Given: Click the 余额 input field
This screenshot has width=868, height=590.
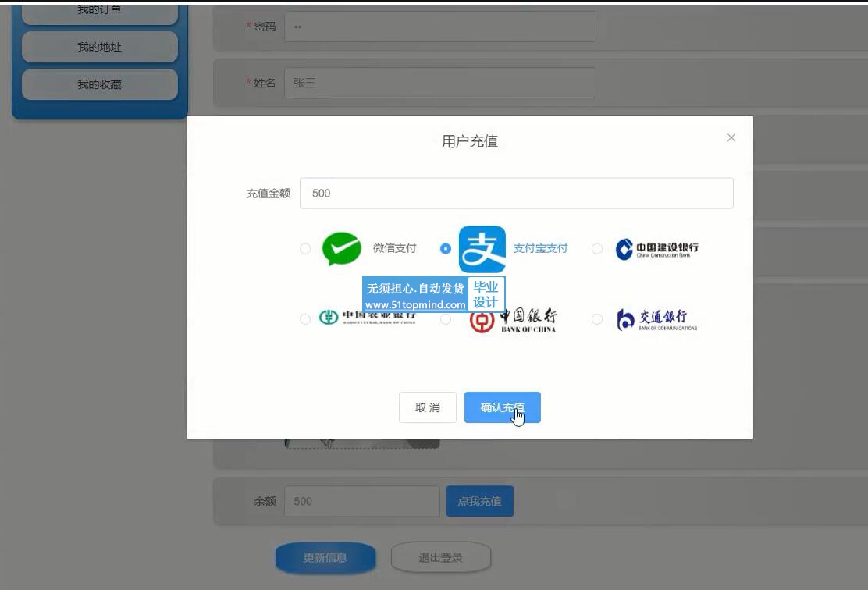Looking at the screenshot, I should point(362,502).
